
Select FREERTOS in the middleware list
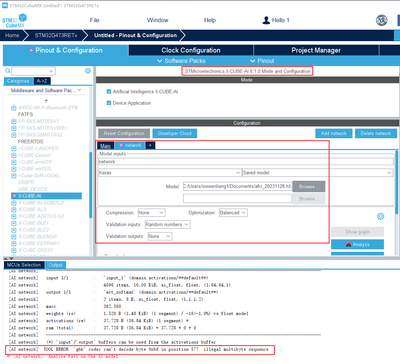click(x=31, y=141)
